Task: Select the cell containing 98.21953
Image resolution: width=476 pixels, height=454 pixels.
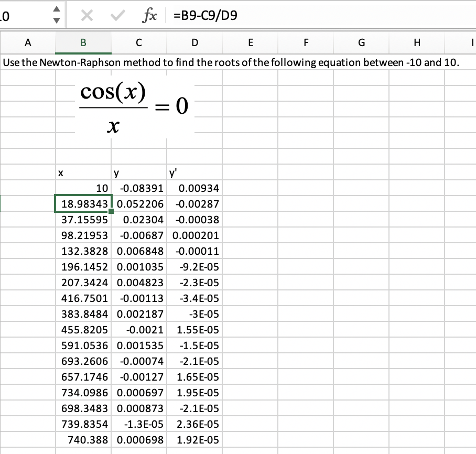Action: click(83, 235)
